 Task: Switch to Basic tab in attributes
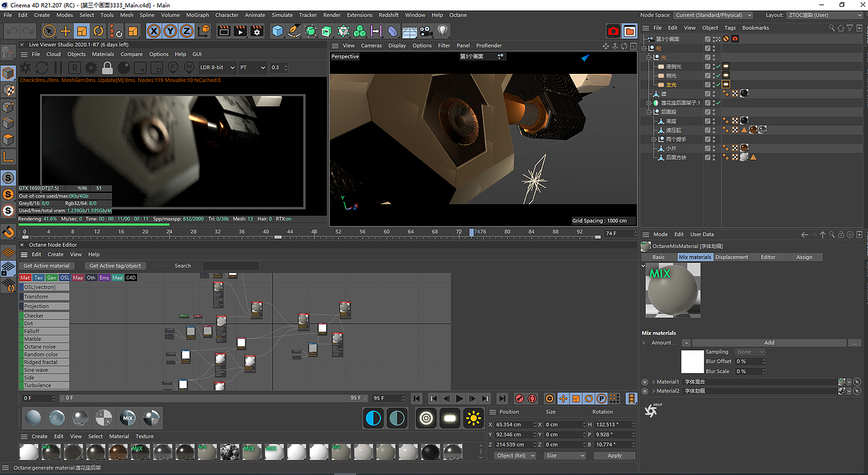click(658, 257)
